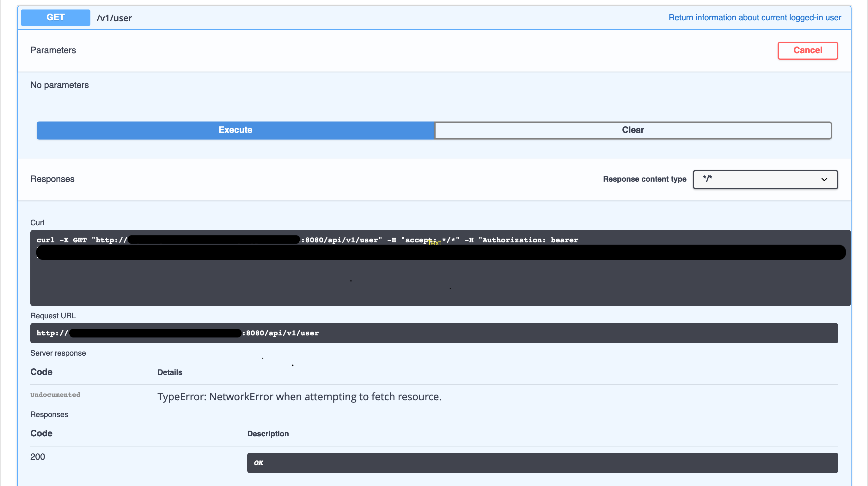Click the Server response Code column header
Screen dimensions: 868x486
(41, 372)
